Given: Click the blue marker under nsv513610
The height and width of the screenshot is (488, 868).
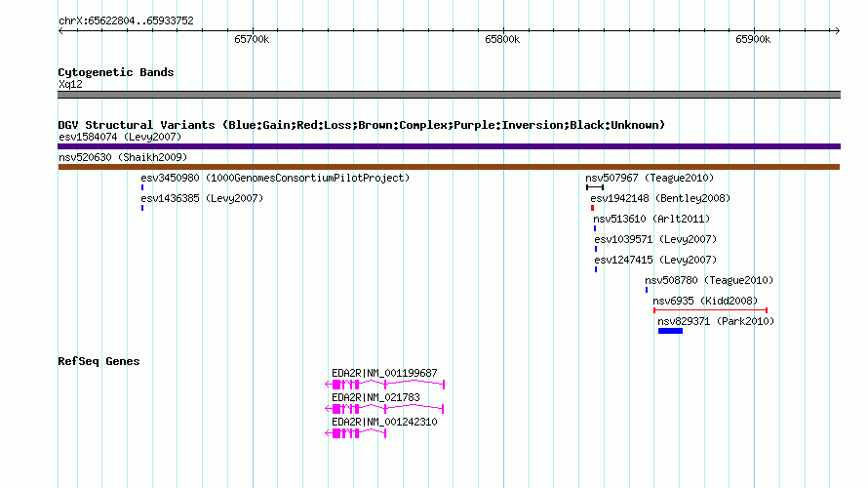Looking at the screenshot, I should (595, 228).
